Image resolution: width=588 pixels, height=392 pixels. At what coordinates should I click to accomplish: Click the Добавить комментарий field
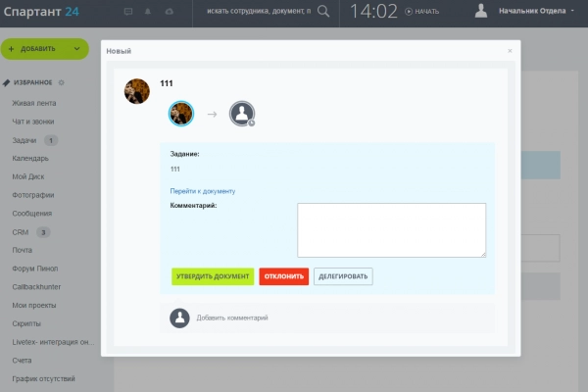(232, 318)
